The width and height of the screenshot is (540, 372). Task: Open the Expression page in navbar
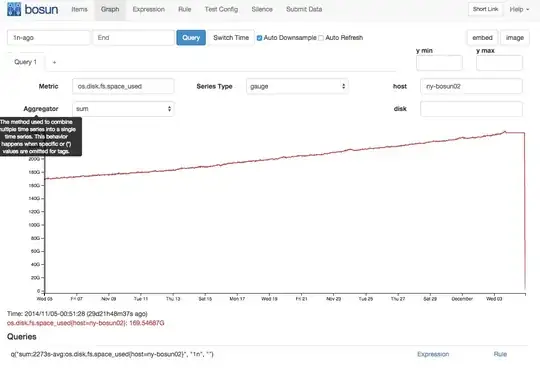(148, 9)
